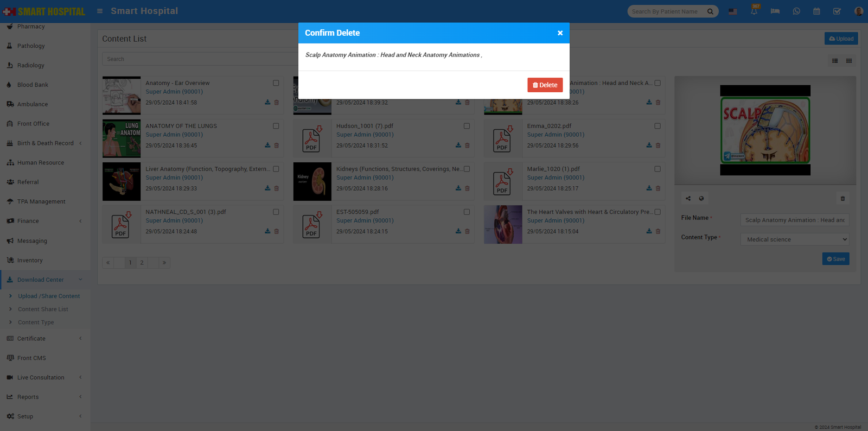
Task: Click the notification bell icon
Action: pos(754,11)
